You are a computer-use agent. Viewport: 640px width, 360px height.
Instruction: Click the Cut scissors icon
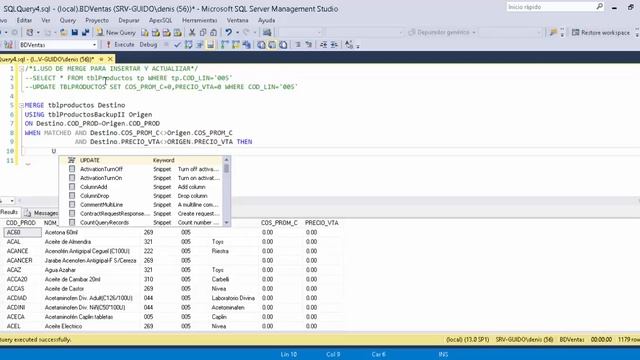tap(192, 32)
